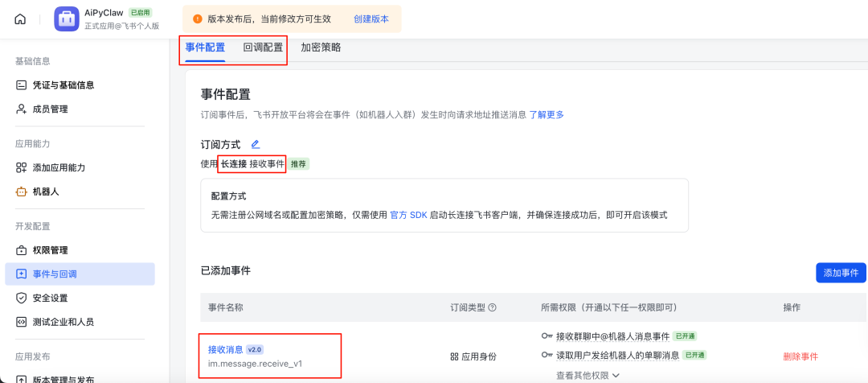Screen dimensions: 868x383
Task: Open 机器人 settings in sidebar
Action: point(46,192)
